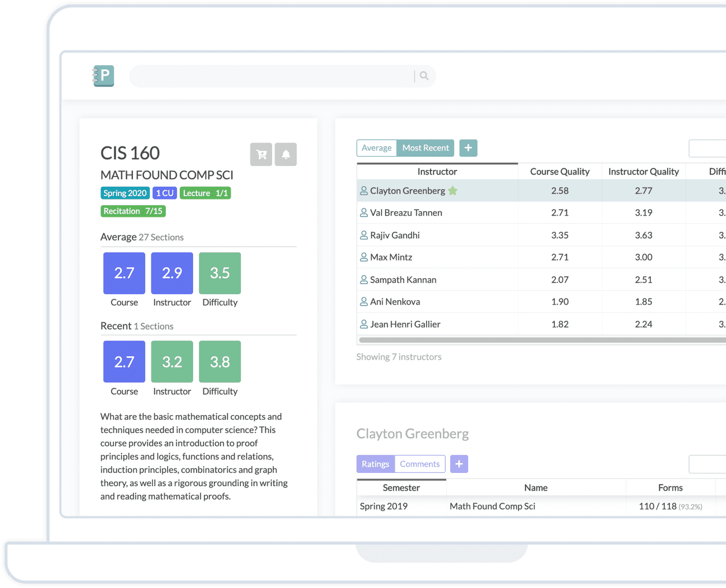Click the bell alert icon
726x588 pixels.
pyautogui.click(x=286, y=154)
